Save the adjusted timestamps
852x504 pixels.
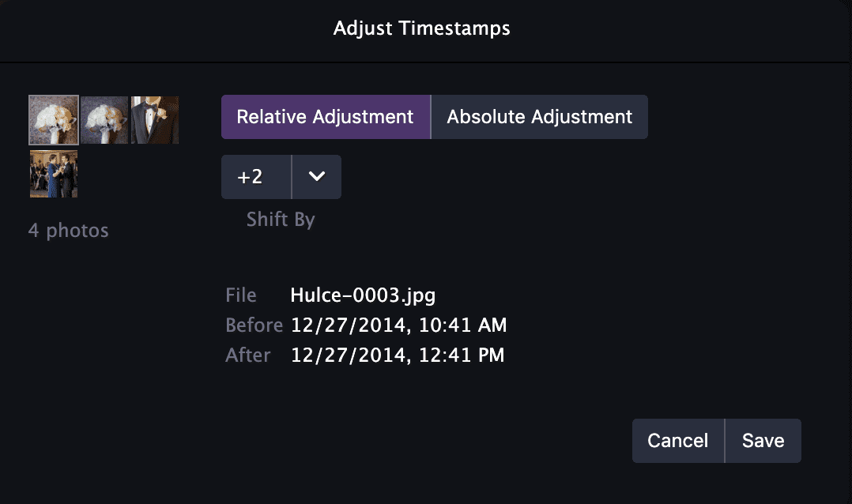point(762,440)
